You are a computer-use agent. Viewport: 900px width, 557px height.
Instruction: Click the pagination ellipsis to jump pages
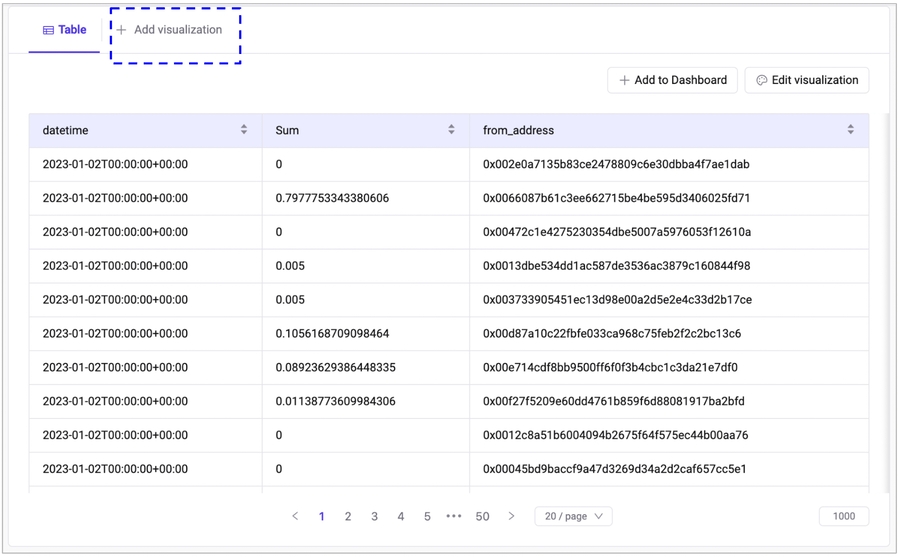click(x=454, y=516)
